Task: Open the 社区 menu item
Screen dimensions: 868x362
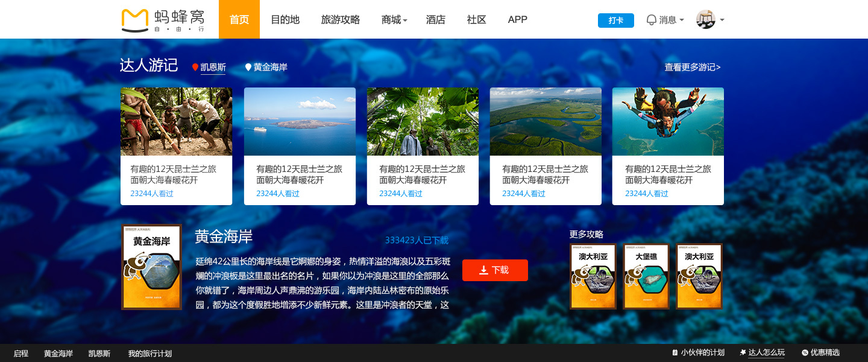Action: [x=477, y=19]
